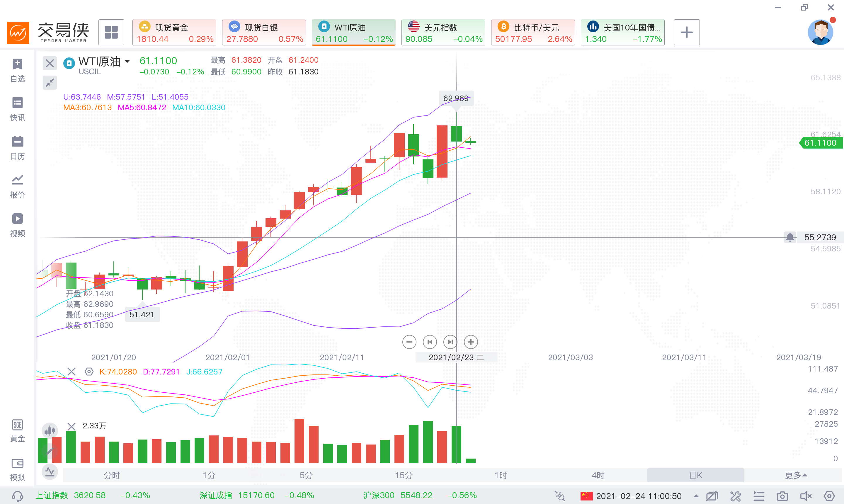Step to previous candle on chart
Screen dimensions: 844x504
click(x=430, y=342)
